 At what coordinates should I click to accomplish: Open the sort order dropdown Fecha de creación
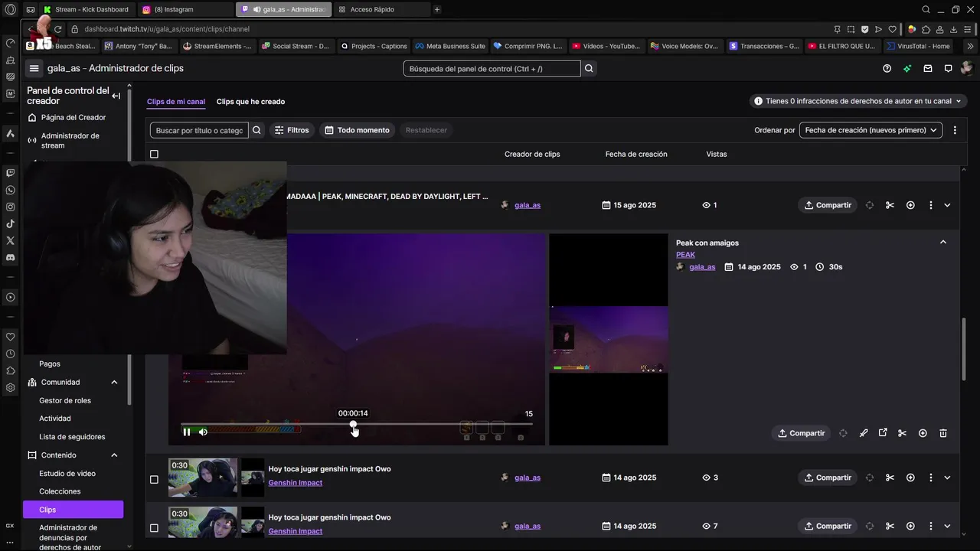click(x=871, y=130)
